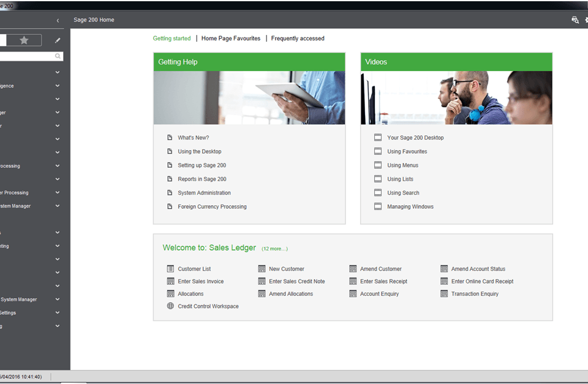Open the '(12 more...)' Sales Ledger link

coord(274,249)
